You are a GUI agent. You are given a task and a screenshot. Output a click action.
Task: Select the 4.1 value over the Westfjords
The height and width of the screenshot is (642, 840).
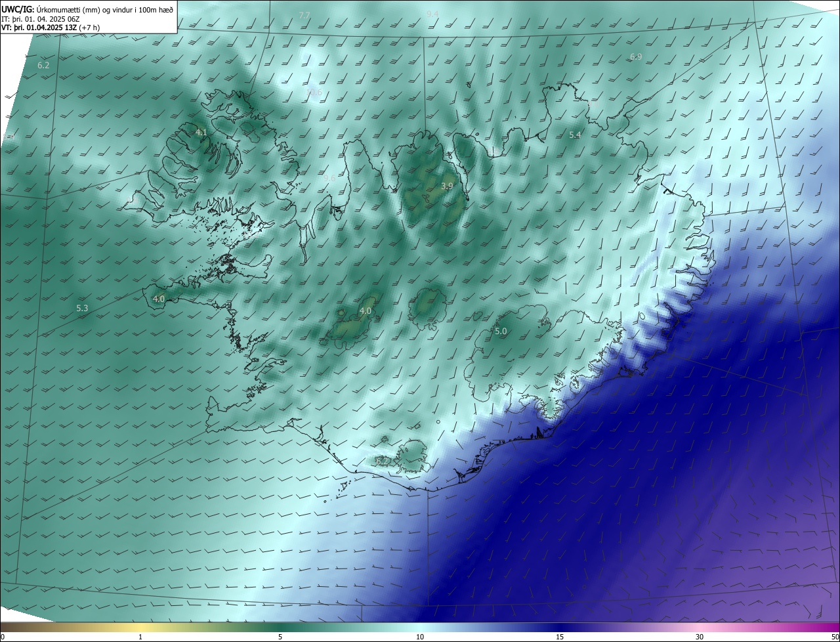(x=201, y=132)
